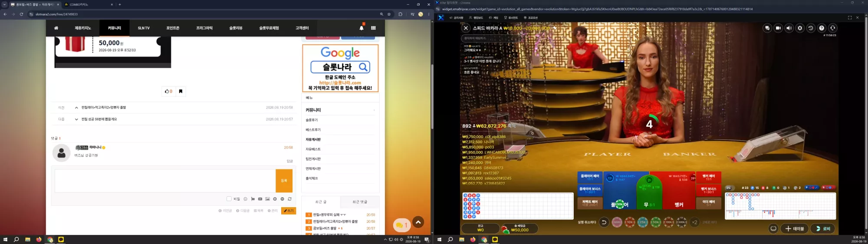Switch to 최근 글 tab
Image resolution: width=868 pixels, height=244 pixels.
click(321, 202)
